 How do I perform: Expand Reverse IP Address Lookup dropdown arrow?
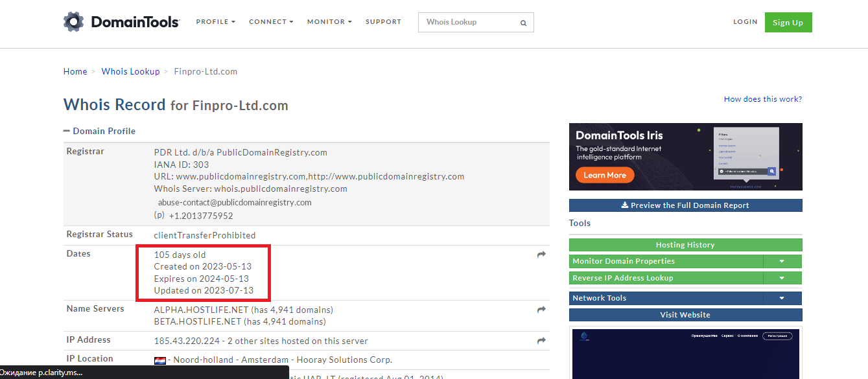point(782,278)
